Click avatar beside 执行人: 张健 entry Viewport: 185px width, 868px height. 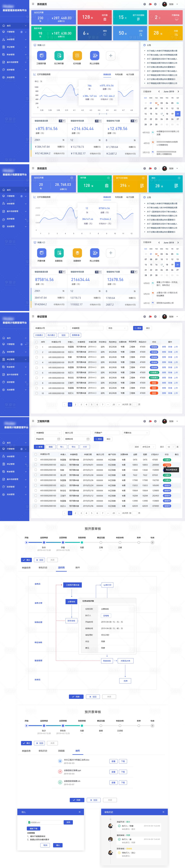point(110,826)
